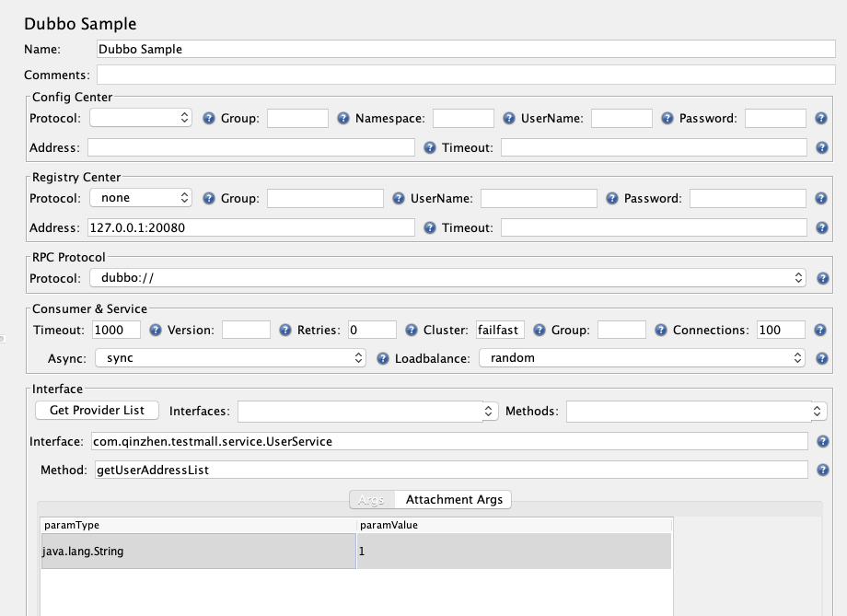The width and height of the screenshot is (847, 616).
Task: Click help icon next to Config Center Protocol
Action: click(x=208, y=119)
